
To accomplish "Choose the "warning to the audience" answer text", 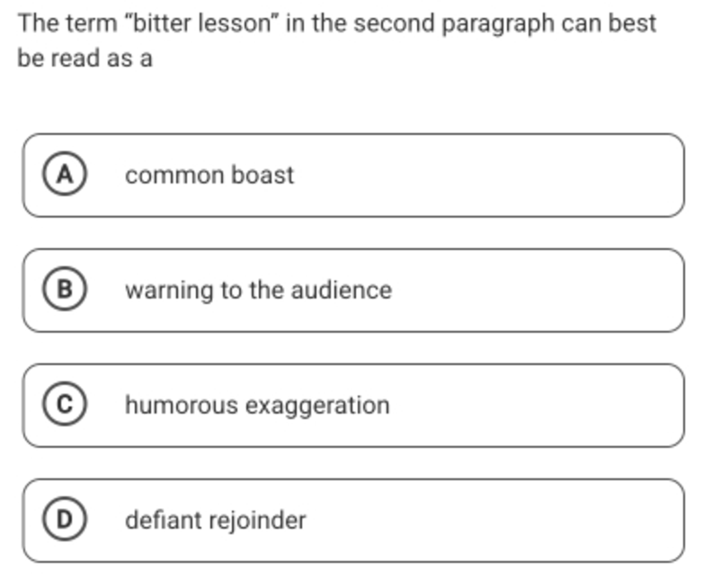I will pos(258,290).
